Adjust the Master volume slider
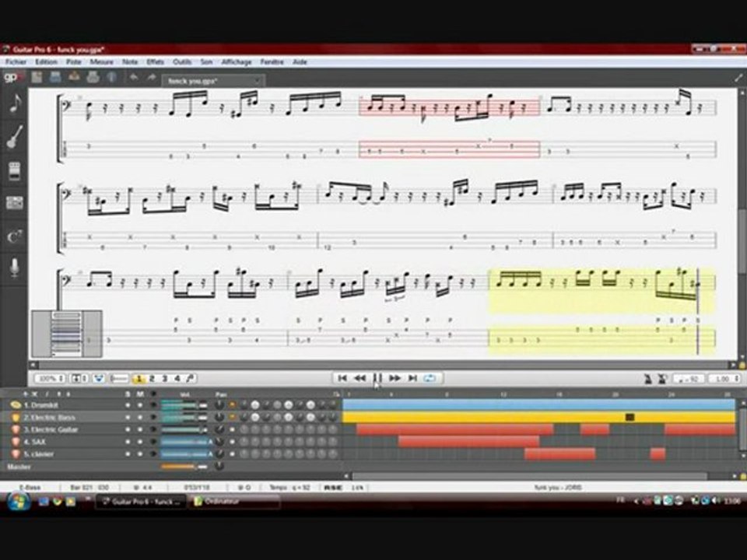Viewport: 747px width, 560px height. pos(184,467)
